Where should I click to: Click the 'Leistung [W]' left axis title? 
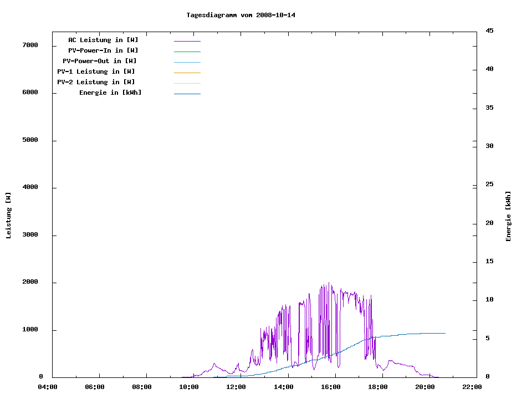8,216
